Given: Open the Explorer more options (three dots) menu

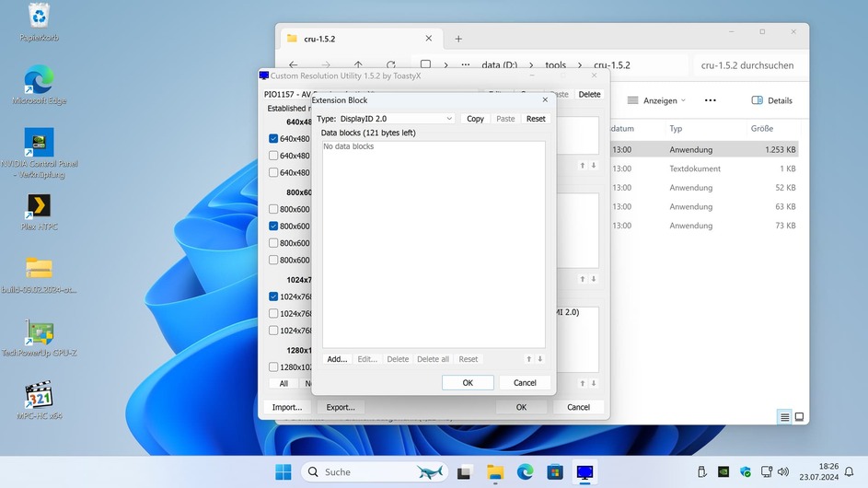Looking at the screenshot, I should click(710, 100).
